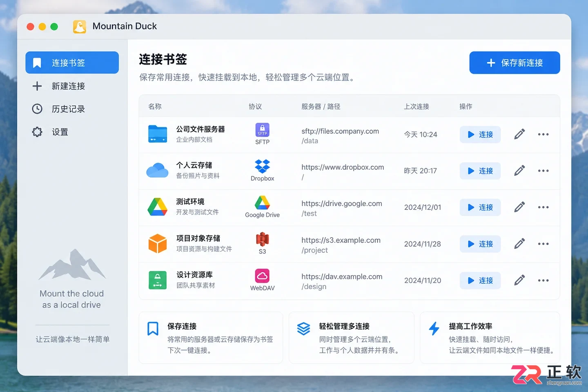The height and width of the screenshot is (392, 588).
Task: Click the Mountain Duck app icon in title bar
Action: coord(80,27)
